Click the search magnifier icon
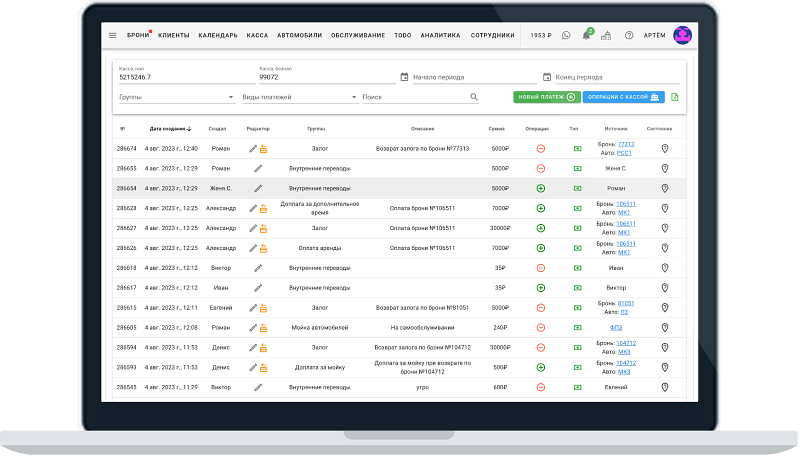Viewport: 800px width, 457px height. [x=474, y=97]
